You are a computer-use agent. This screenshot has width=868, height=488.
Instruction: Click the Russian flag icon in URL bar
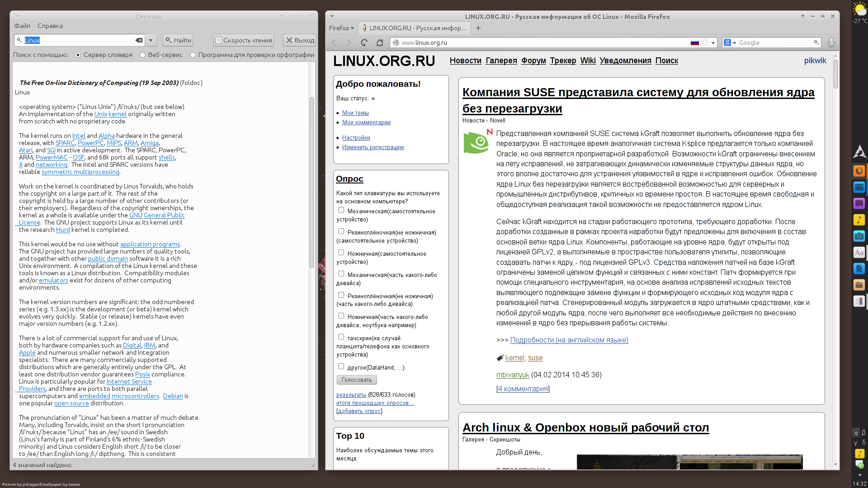[x=695, y=42]
